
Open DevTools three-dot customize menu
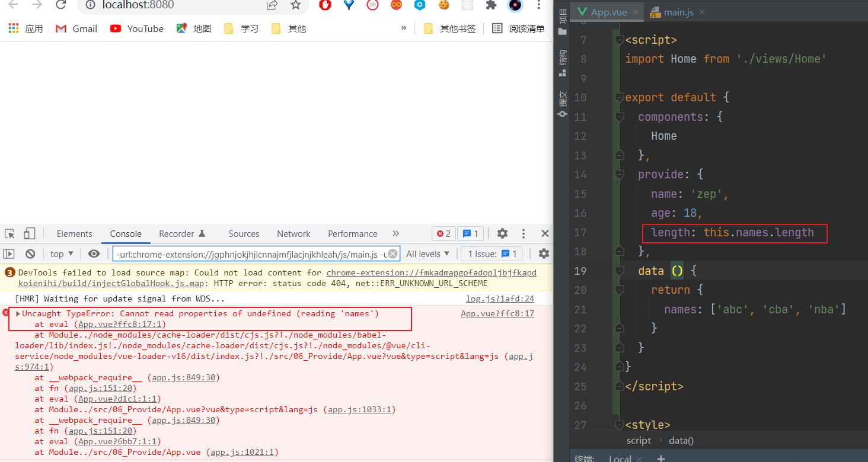pos(524,233)
